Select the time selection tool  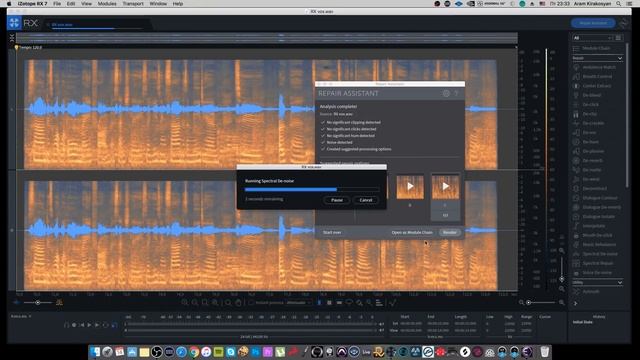click(x=319, y=302)
